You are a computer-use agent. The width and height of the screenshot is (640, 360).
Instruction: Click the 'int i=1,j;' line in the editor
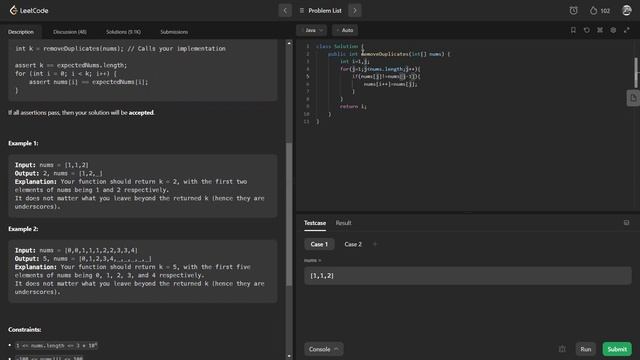pos(355,61)
